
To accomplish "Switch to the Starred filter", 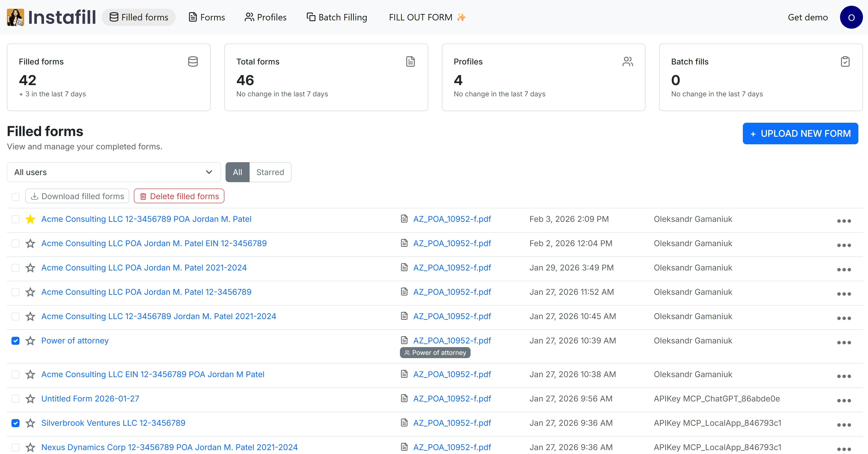I will 270,172.
